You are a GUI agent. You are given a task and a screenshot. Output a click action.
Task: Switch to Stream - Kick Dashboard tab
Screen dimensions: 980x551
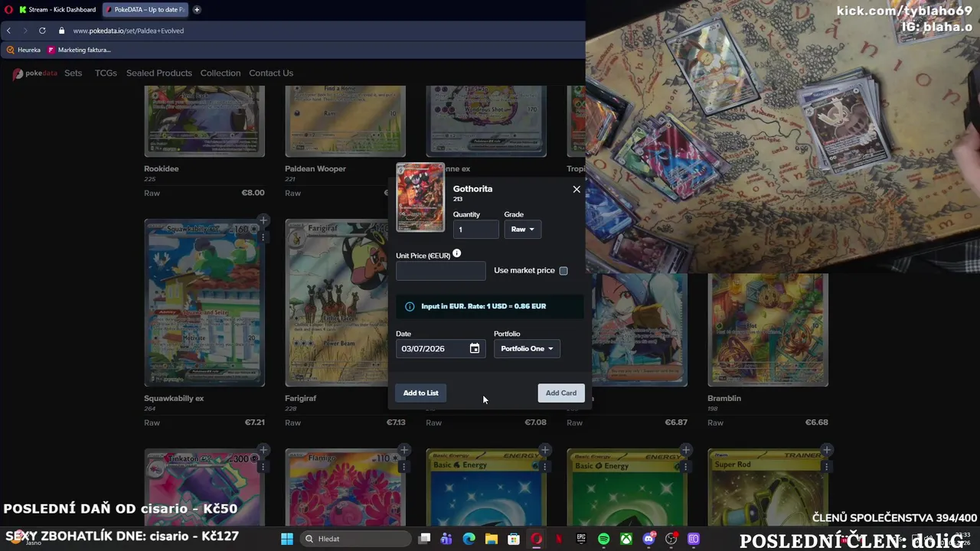[x=57, y=10]
